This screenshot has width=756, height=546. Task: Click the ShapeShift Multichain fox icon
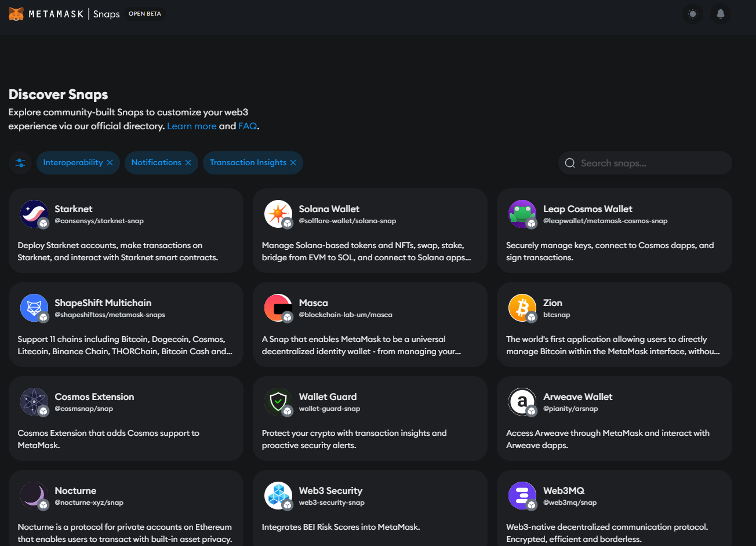click(34, 308)
